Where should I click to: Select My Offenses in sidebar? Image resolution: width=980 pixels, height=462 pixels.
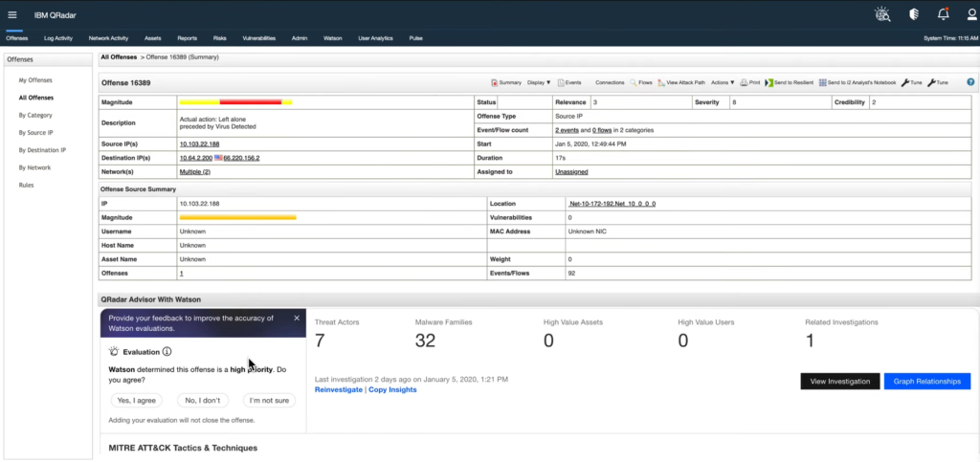(35, 80)
